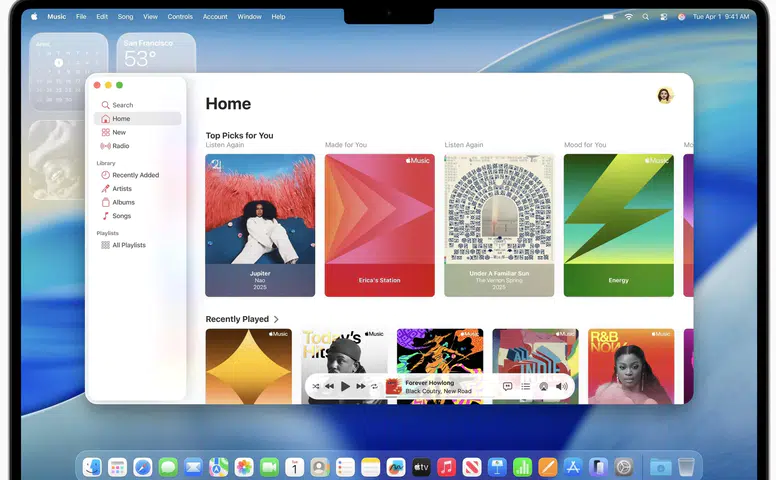This screenshot has width=776, height=480.
Task: Launch Safari from the Dock
Action: pyautogui.click(x=143, y=467)
